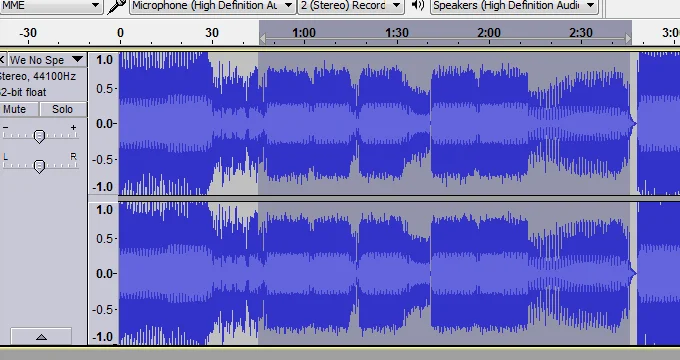Click the lower channel vertical amplitude scale
Image resolution: width=680 pixels, height=360 pixels.
(103, 273)
